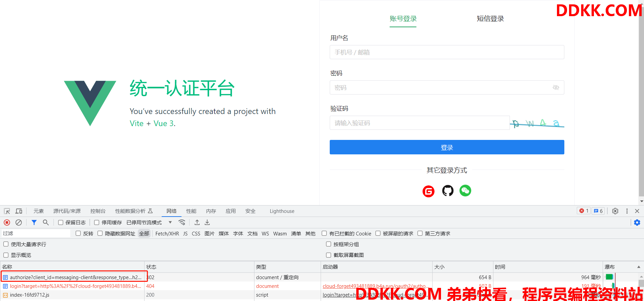Switch to 短信登录 tab
The width and height of the screenshot is (644, 301).
pos(490,19)
